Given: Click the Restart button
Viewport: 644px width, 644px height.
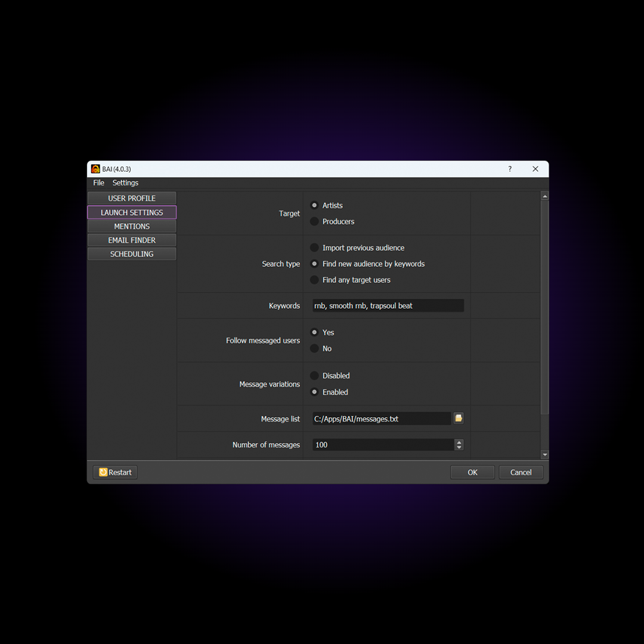Looking at the screenshot, I should point(115,472).
